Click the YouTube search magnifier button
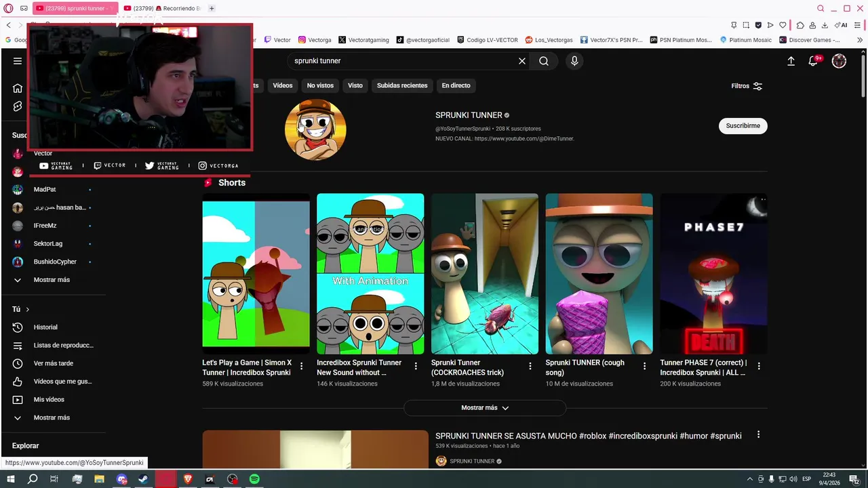 coord(544,61)
